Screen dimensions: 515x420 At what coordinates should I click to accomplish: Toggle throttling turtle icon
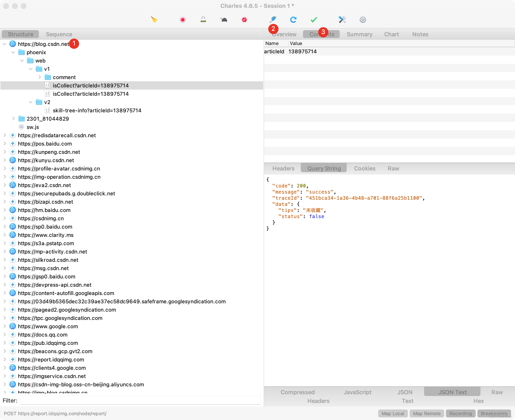point(224,20)
